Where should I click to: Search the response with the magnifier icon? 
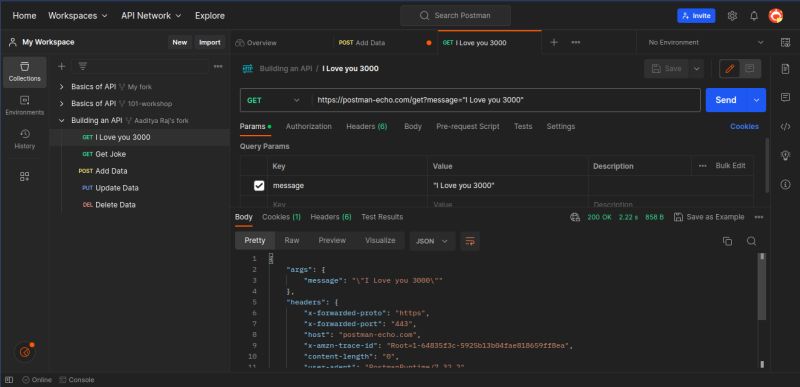(x=751, y=241)
